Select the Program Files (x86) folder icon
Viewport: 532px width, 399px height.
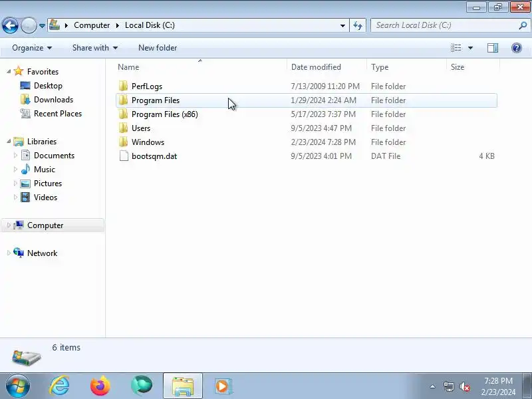pyautogui.click(x=124, y=114)
